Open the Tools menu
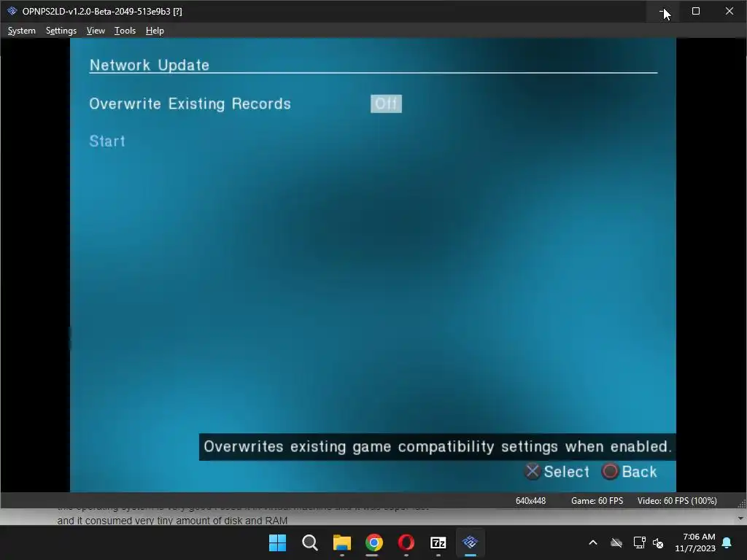 click(125, 31)
